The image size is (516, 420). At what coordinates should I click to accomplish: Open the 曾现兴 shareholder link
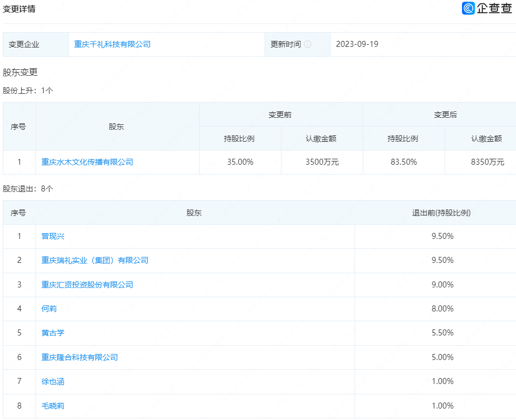(53, 236)
